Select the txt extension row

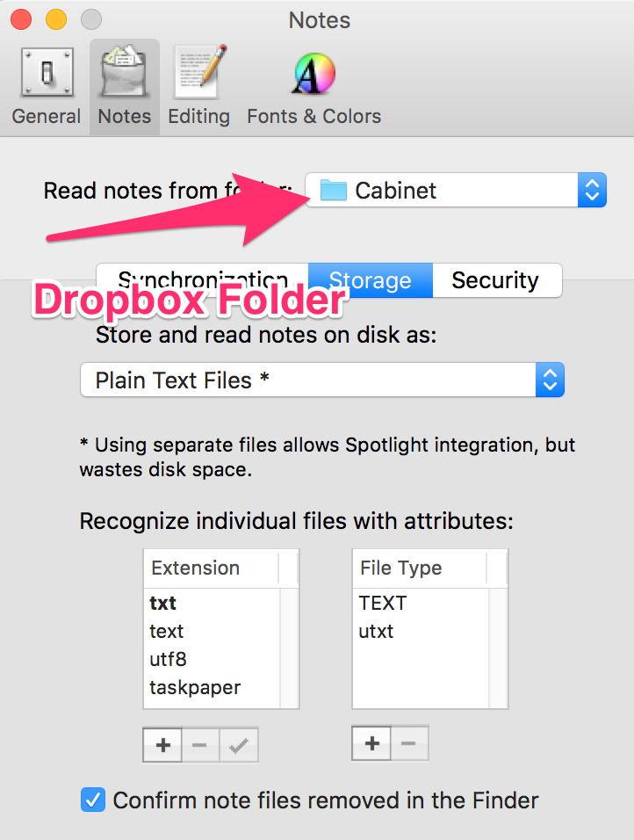click(x=212, y=603)
